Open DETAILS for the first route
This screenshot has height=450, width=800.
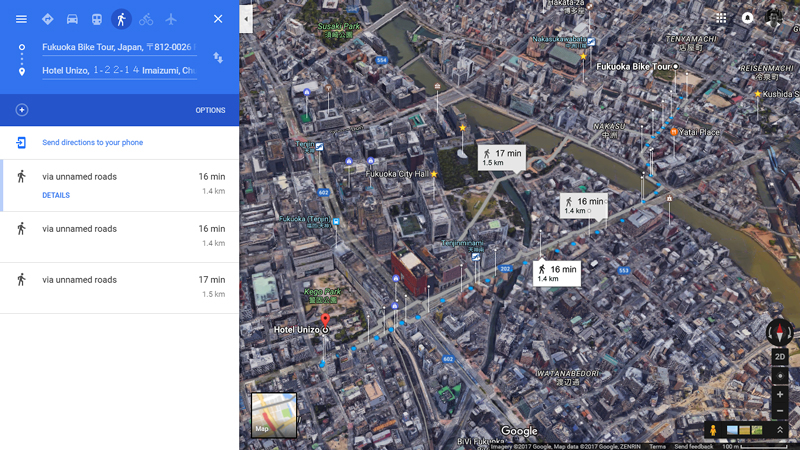pyautogui.click(x=56, y=195)
